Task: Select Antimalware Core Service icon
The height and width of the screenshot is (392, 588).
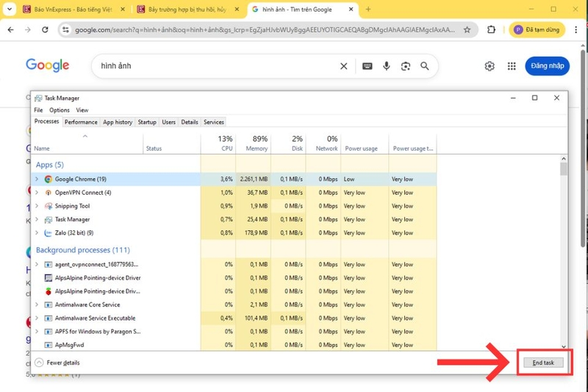Action: (49, 304)
